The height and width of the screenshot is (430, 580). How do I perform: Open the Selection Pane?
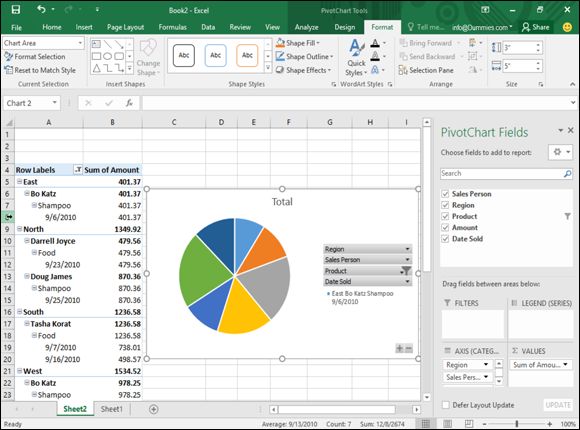[x=426, y=70]
